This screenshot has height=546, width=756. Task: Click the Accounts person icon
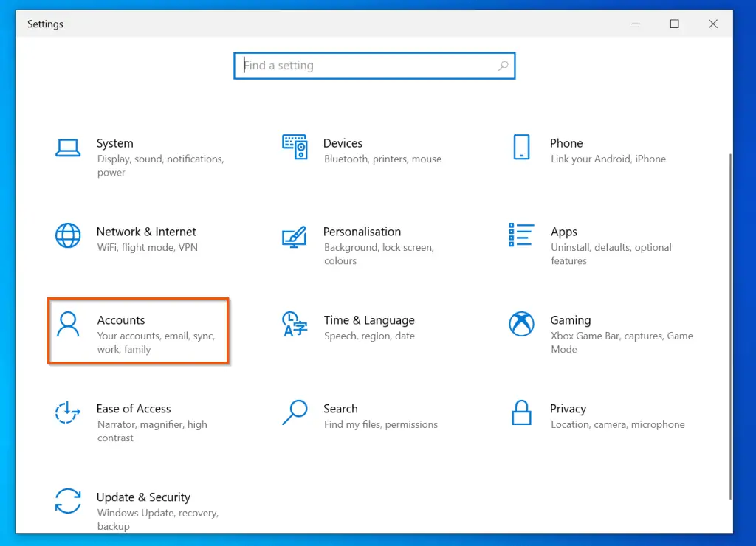click(x=68, y=325)
